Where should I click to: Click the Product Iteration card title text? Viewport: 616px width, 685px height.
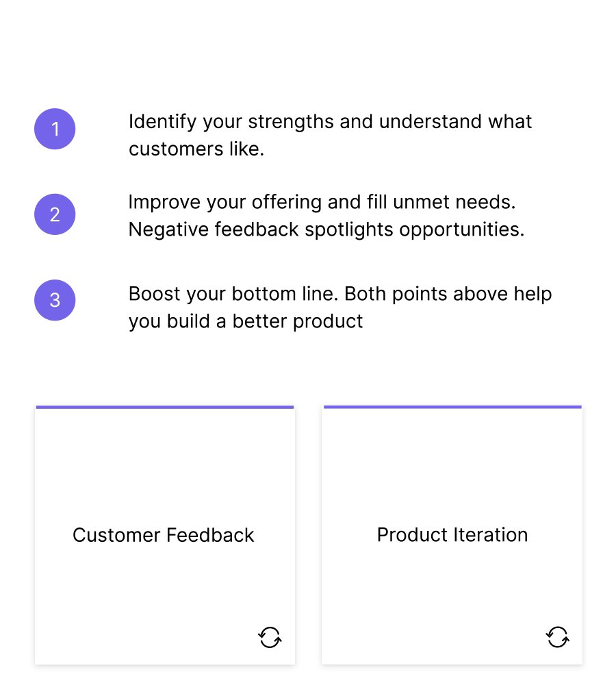[452, 535]
